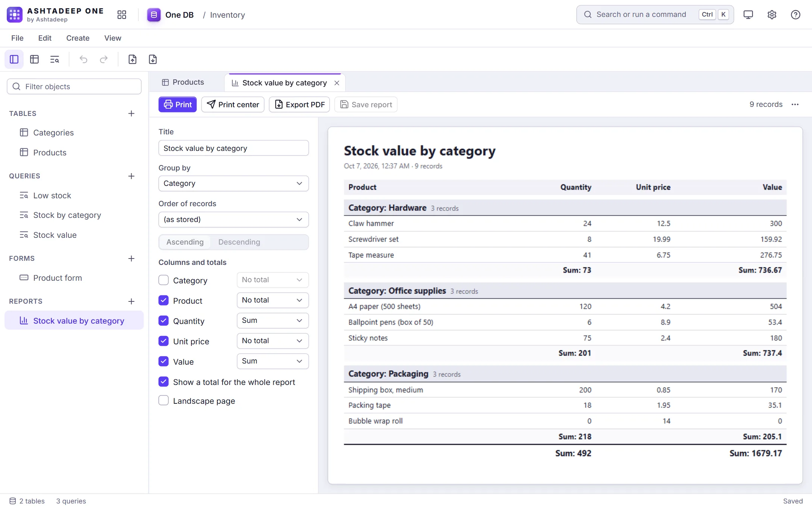812x508 pixels.
Task: Open the Order of records dropdown
Action: click(233, 220)
